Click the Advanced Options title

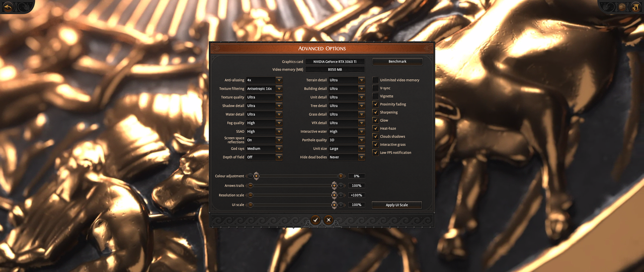(x=322, y=48)
